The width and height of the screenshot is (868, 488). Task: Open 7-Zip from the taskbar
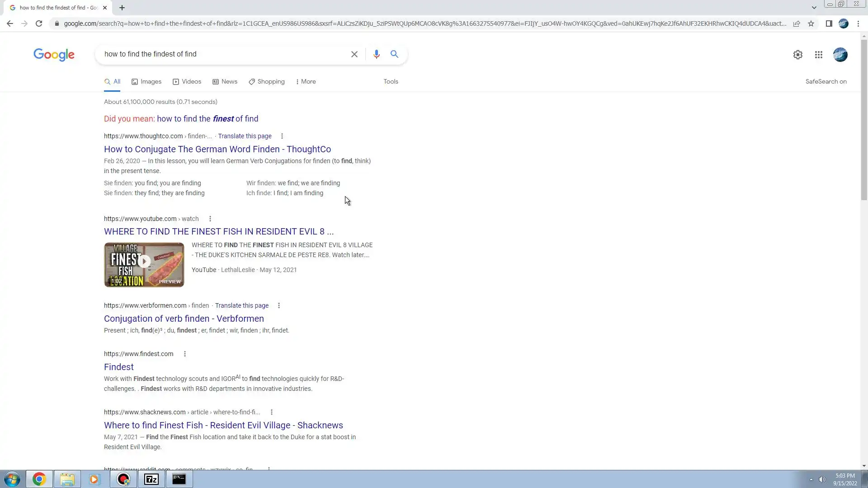(151, 479)
